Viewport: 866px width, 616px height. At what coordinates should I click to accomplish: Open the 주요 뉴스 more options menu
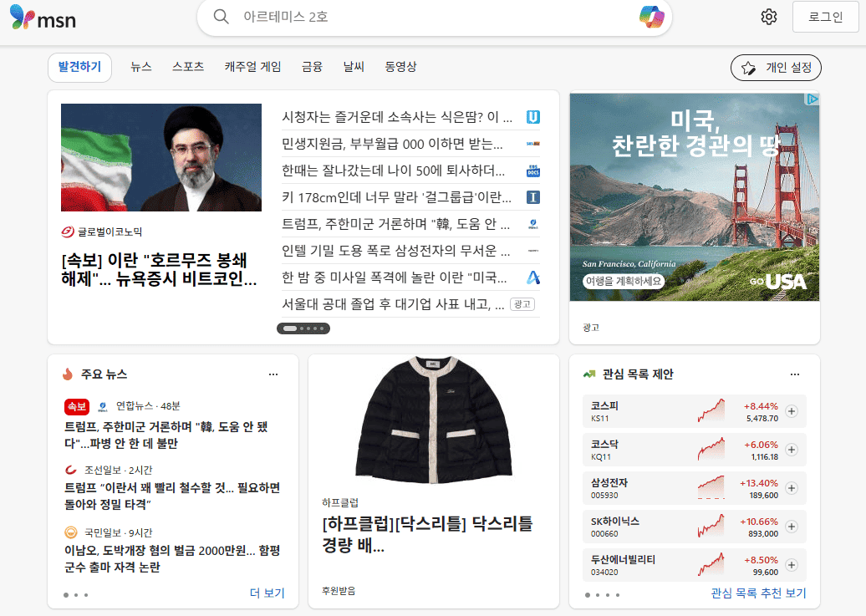[273, 374]
